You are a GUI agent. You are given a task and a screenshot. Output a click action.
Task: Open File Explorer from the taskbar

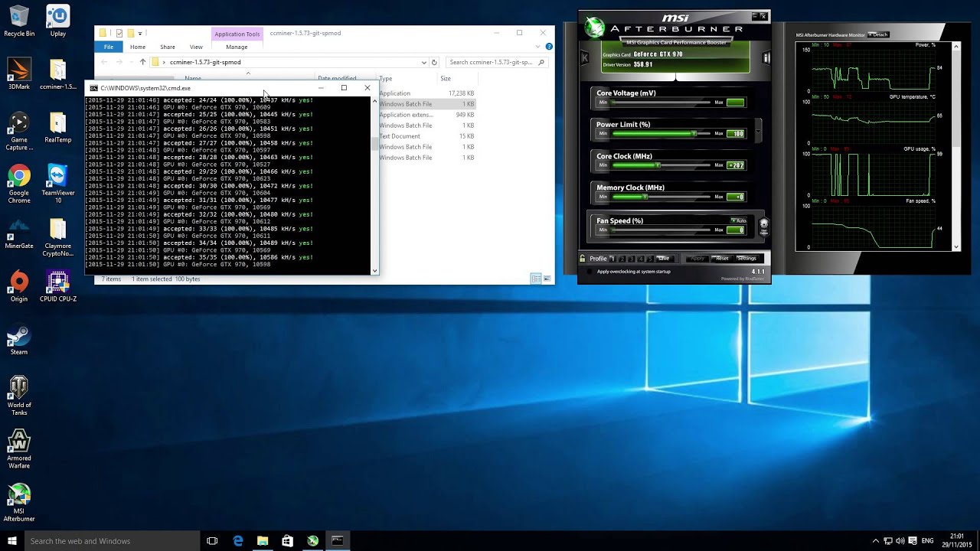pos(263,541)
